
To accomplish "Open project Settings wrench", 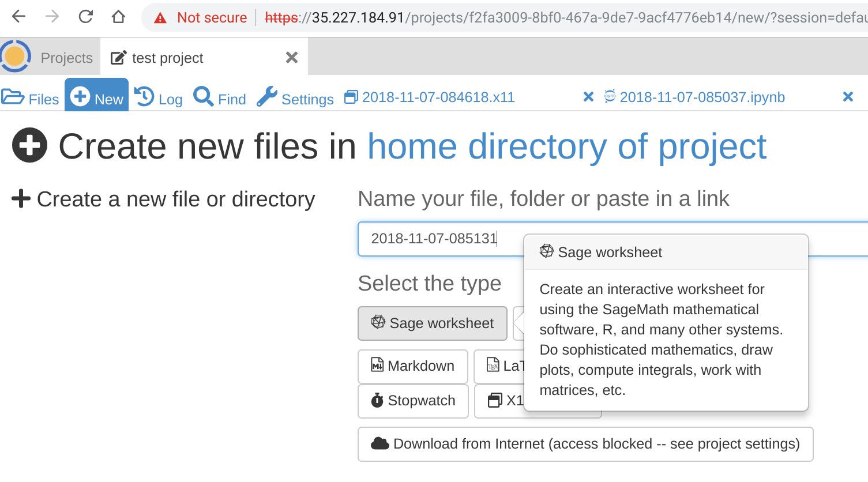I will click(x=295, y=99).
